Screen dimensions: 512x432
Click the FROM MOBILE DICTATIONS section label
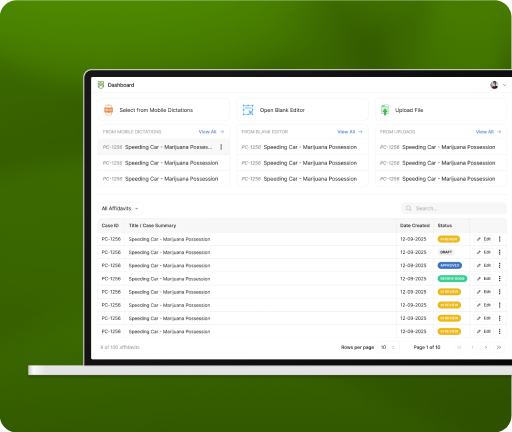click(132, 132)
